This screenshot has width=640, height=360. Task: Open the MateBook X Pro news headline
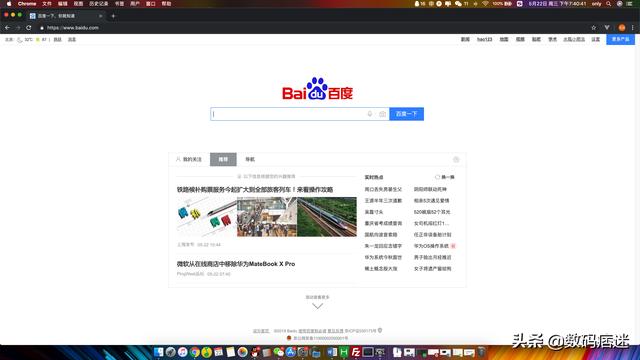coord(236,264)
